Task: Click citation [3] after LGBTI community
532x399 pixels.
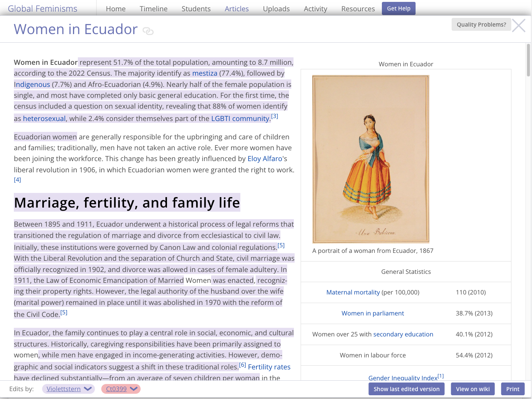Action: (x=275, y=116)
